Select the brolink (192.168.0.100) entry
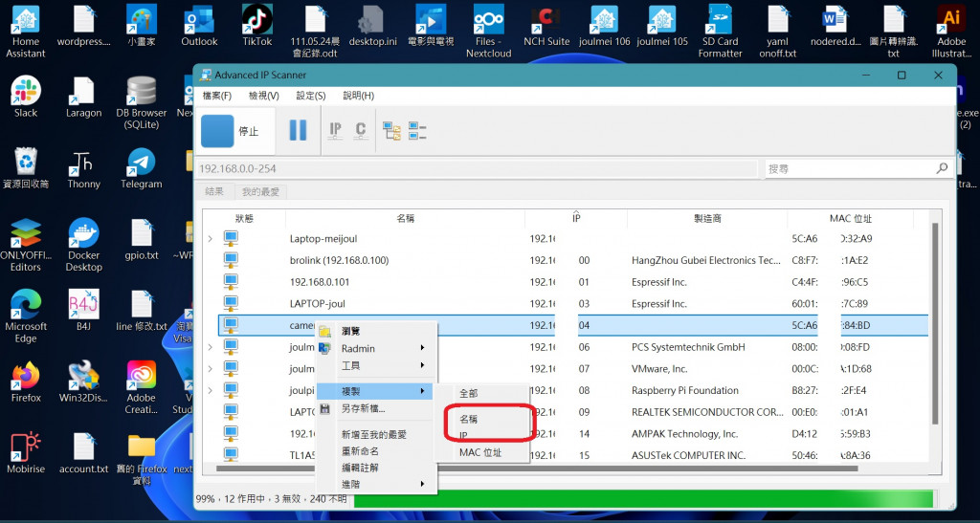 339,260
